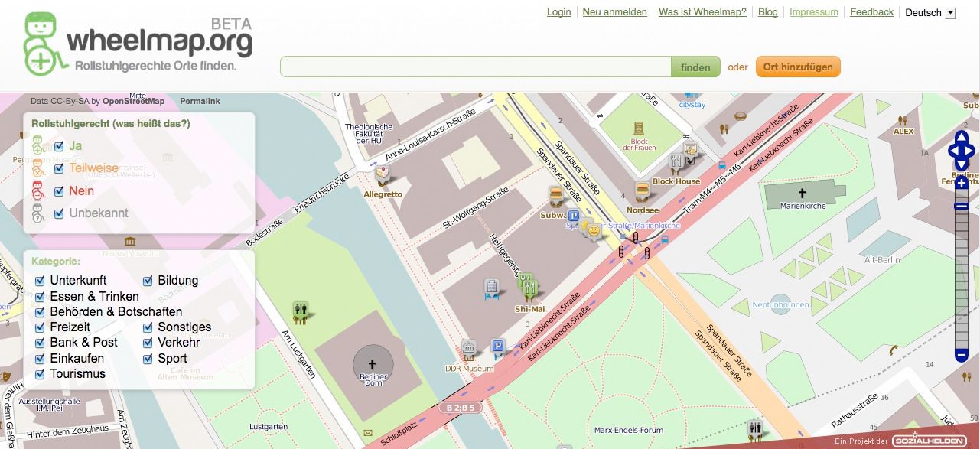Uncheck the 'Ja' wheelchair-accessible checkbox
Viewport: 980px width, 449px height.
[x=59, y=146]
